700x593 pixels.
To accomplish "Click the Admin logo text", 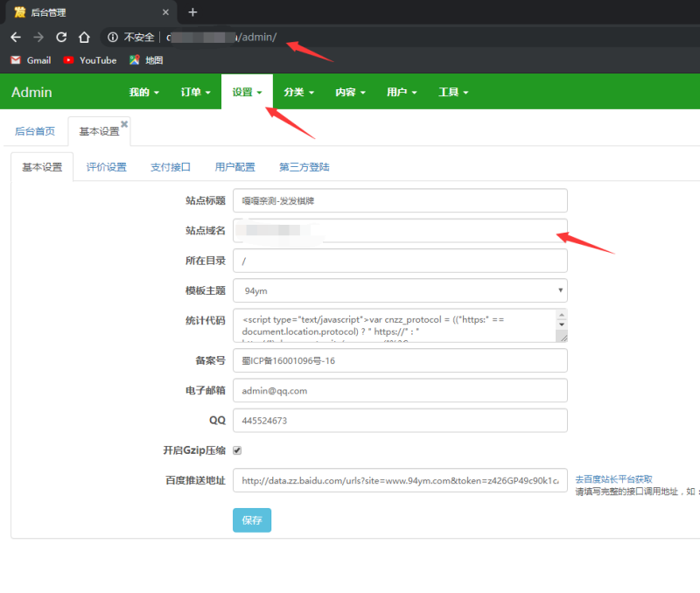I will pyautogui.click(x=31, y=93).
